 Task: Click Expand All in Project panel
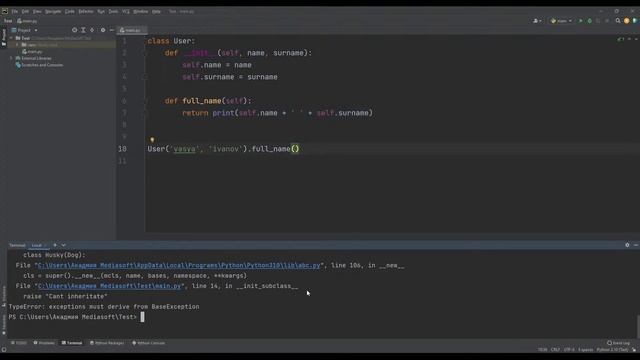(83, 30)
